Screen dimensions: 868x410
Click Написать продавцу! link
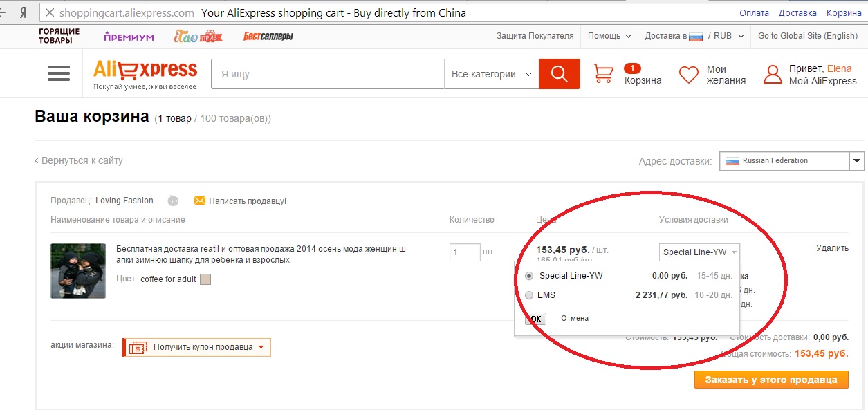pyautogui.click(x=248, y=201)
